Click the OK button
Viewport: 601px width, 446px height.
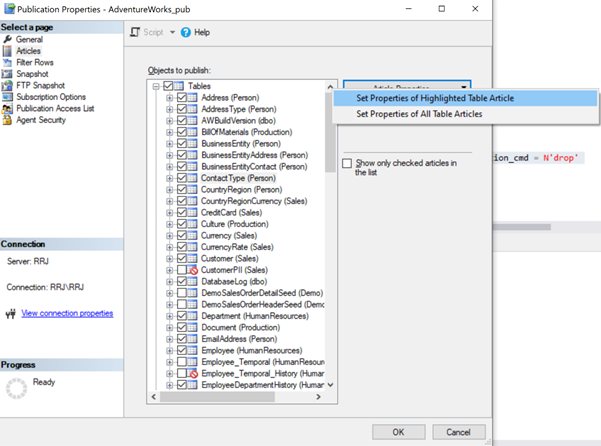coord(398,432)
